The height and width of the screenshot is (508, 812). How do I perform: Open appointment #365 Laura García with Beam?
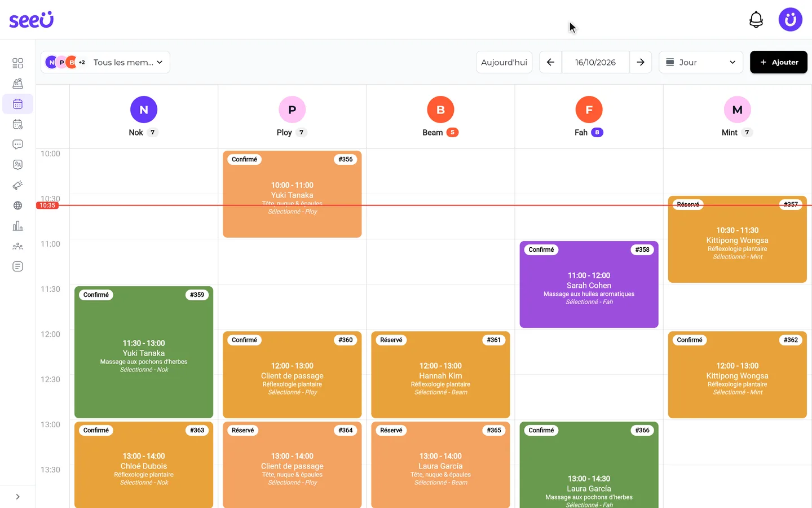coord(440,465)
